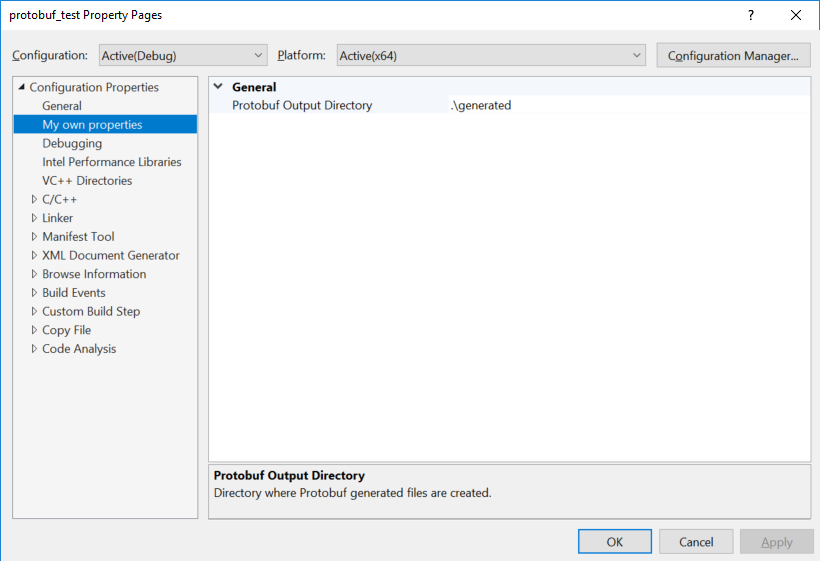Select General in the property tree
The image size is (820, 561).
(62, 106)
